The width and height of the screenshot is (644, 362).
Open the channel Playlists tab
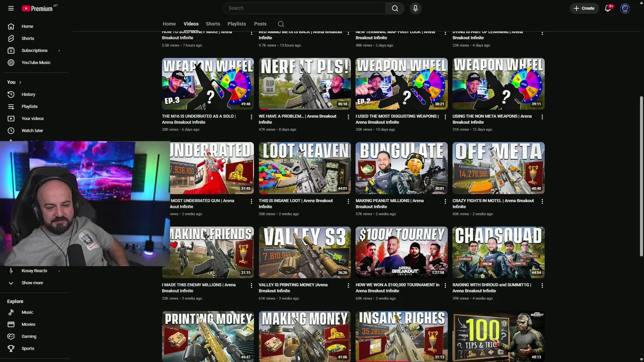(x=236, y=24)
